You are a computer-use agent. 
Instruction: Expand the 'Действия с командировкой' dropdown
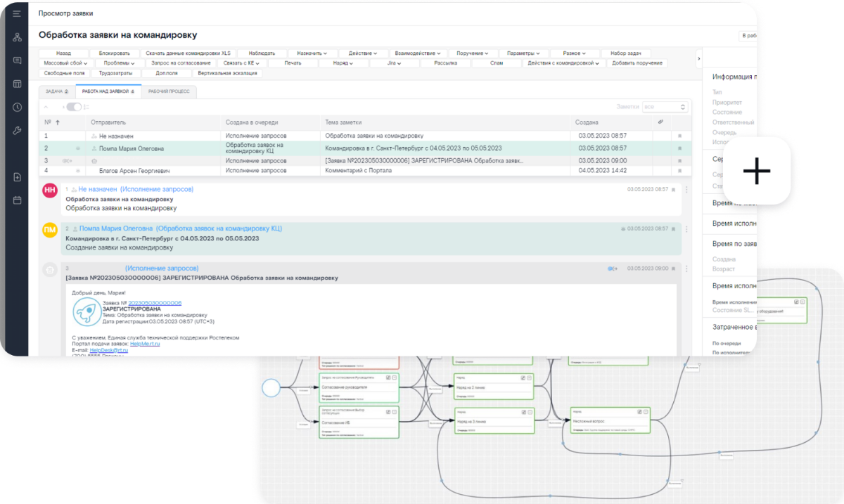pos(564,63)
